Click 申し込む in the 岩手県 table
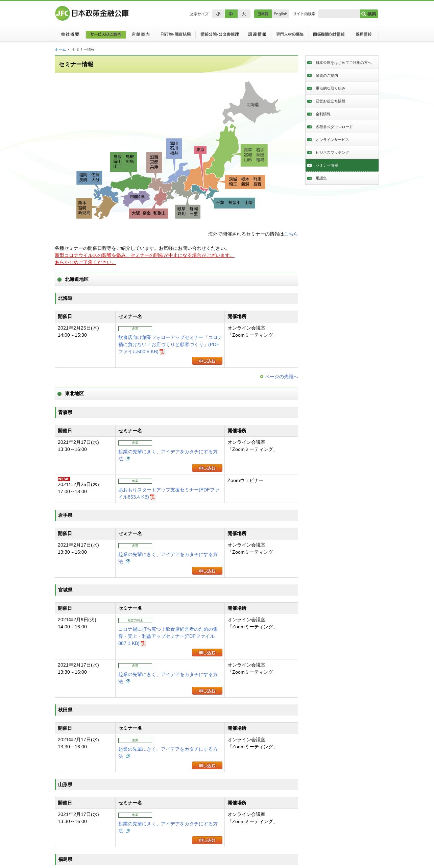Screen dimensions: 434x868 (x=207, y=571)
